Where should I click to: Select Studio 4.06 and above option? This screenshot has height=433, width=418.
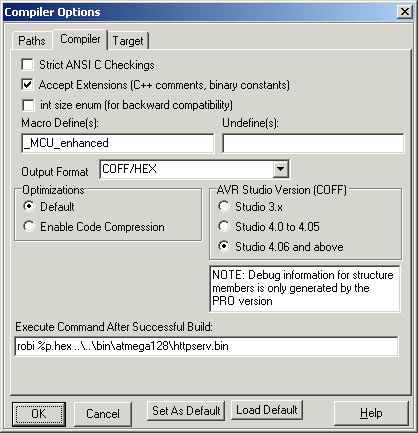click(224, 246)
